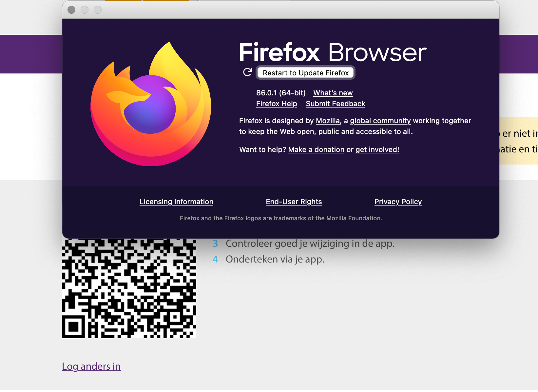Image resolution: width=538 pixels, height=392 pixels.
Task: Click the yellow minimize traffic light
Action: pyautogui.click(x=85, y=10)
